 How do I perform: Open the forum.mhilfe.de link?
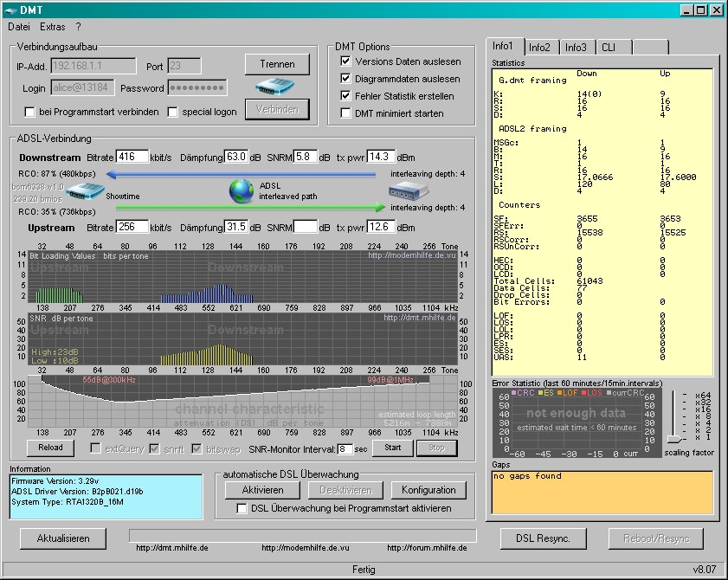tap(427, 548)
